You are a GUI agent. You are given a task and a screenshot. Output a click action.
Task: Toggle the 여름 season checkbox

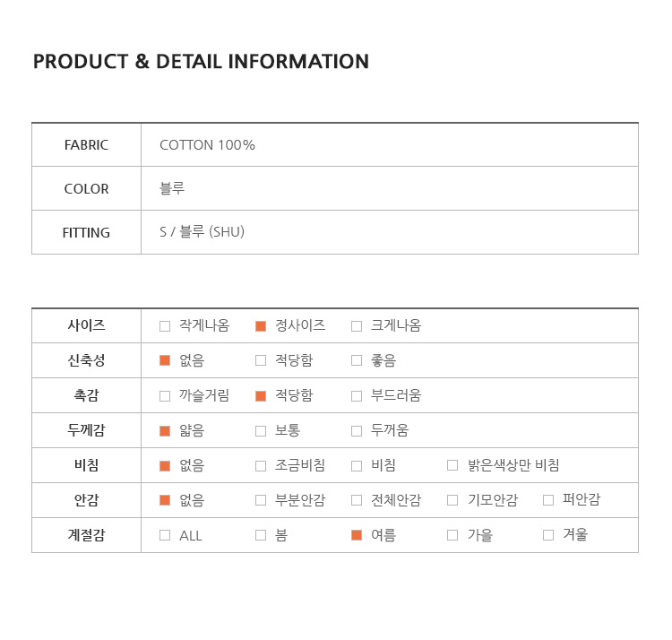(357, 535)
